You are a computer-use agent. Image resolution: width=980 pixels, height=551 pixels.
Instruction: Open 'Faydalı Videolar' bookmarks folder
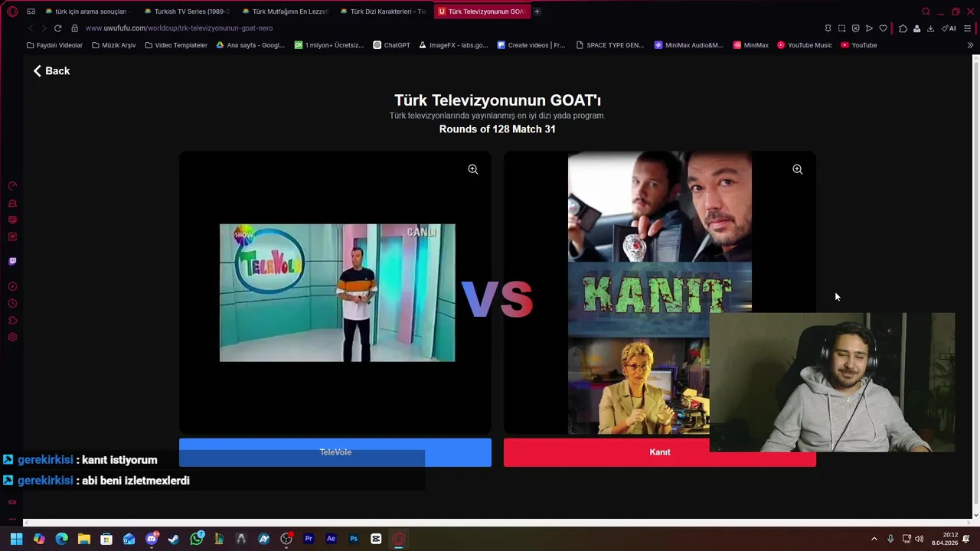[x=54, y=45]
